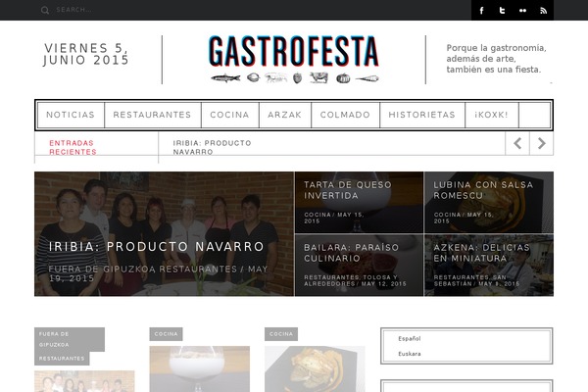Click the tagline Porque la gastronomía
Viewport: 588px width, 392px height.
tap(496, 59)
